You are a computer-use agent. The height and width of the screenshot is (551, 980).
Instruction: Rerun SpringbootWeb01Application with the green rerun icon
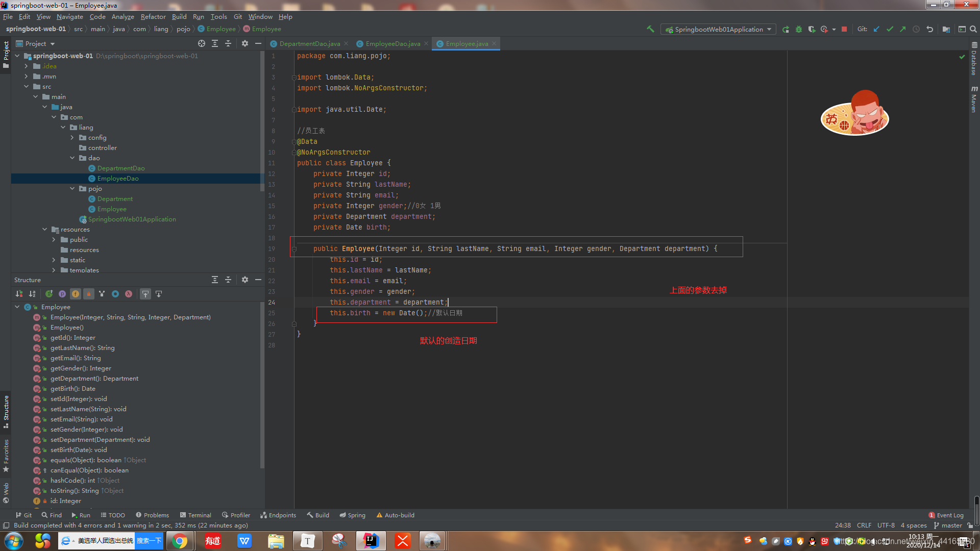786,29
